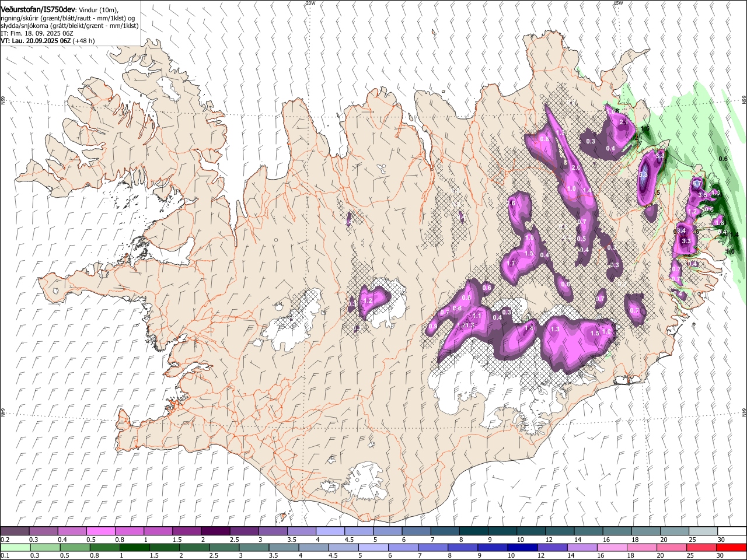
Task: Click the 3.3 precipitation value near the east coast
Action: 686,241
